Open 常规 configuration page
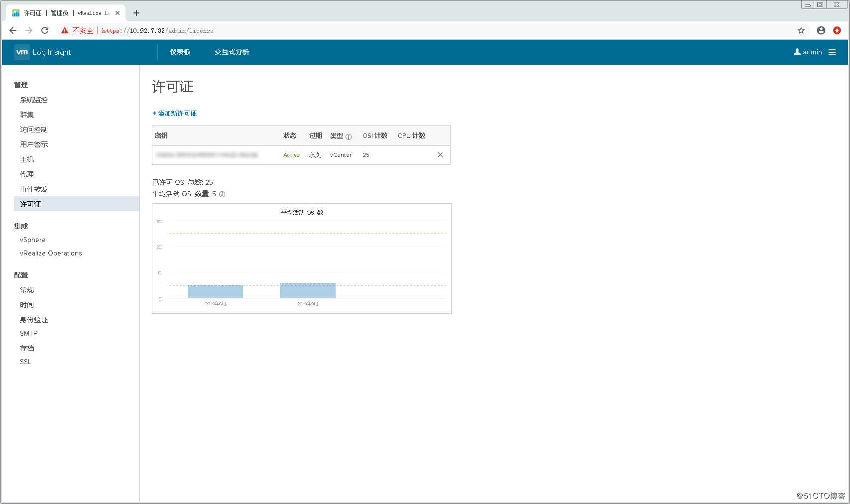This screenshot has width=850, height=504. click(27, 290)
